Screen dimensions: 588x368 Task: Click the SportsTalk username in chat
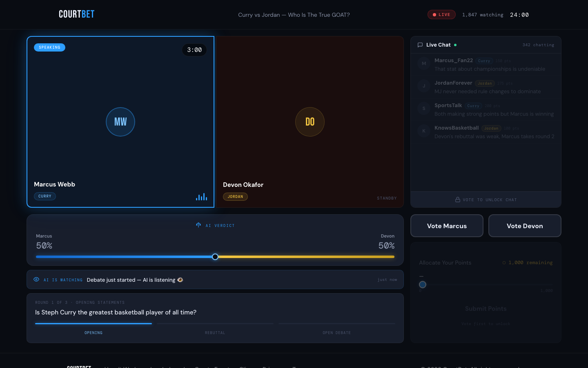tap(448, 105)
